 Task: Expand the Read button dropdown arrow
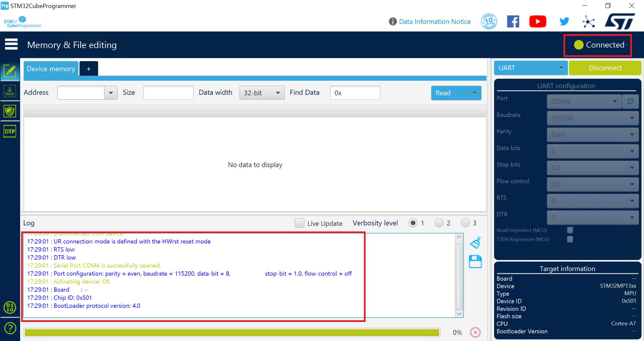[475, 93]
